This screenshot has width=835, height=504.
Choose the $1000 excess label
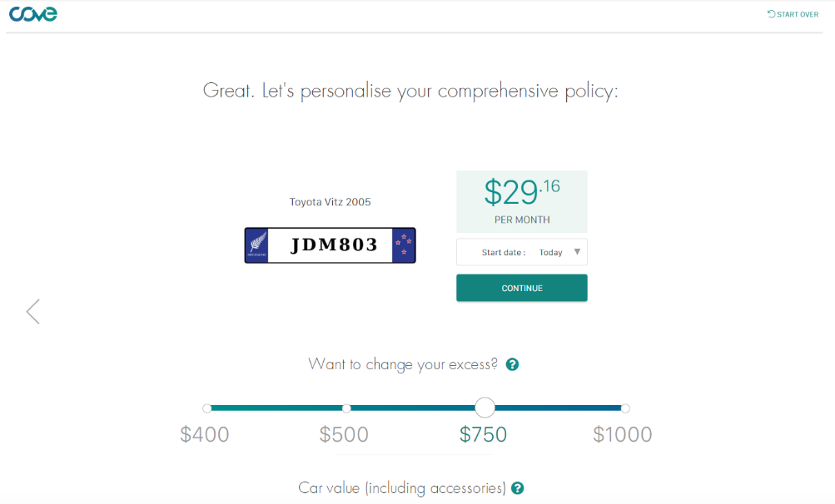click(x=623, y=434)
